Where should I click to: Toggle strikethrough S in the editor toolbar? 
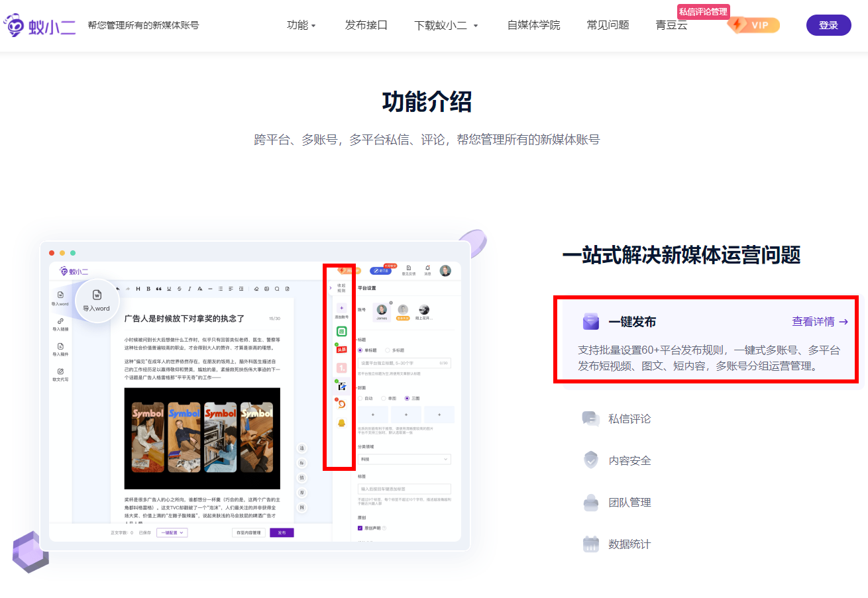179,289
